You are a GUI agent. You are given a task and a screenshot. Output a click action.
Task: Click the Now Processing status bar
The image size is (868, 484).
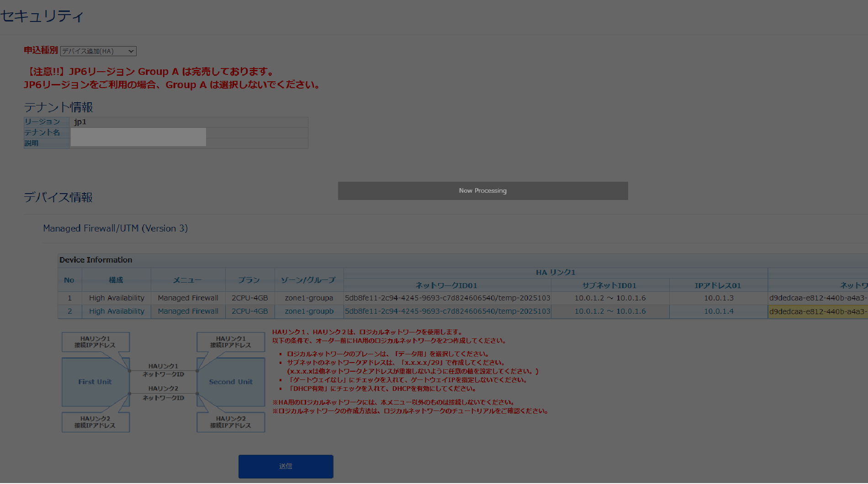(x=482, y=191)
